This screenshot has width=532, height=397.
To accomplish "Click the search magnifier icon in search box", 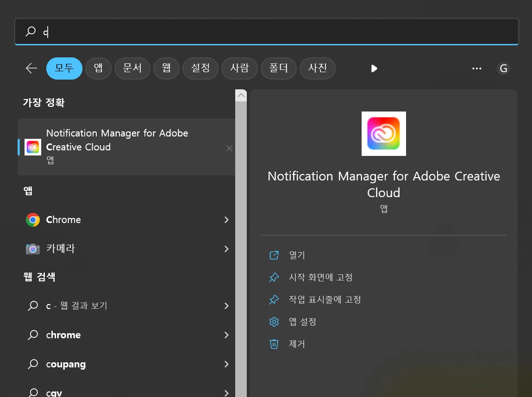I will tap(31, 31).
